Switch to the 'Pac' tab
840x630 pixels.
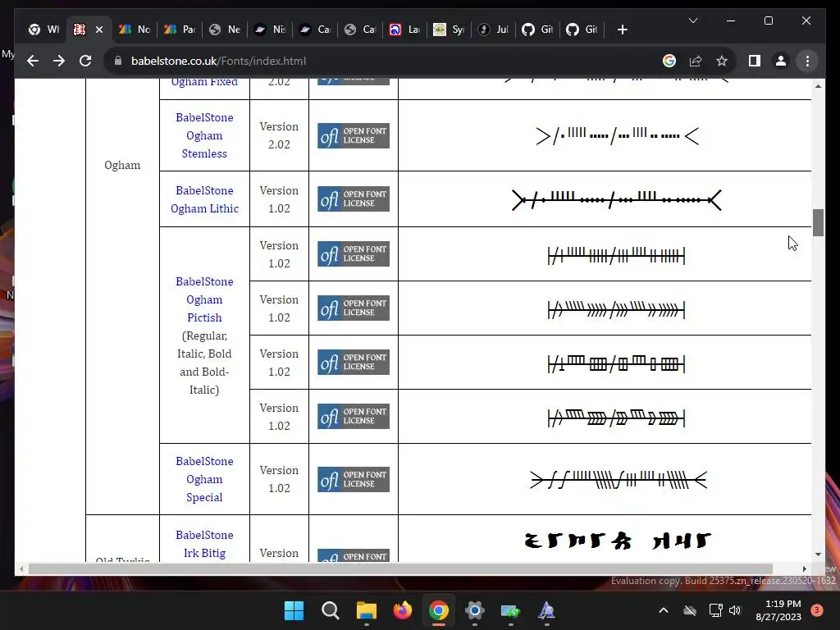[180, 30]
